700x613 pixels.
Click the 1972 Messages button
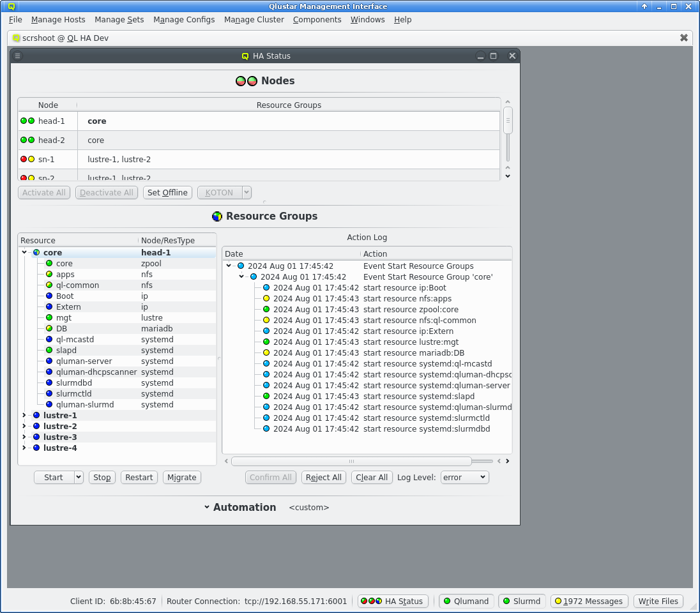coord(589,601)
